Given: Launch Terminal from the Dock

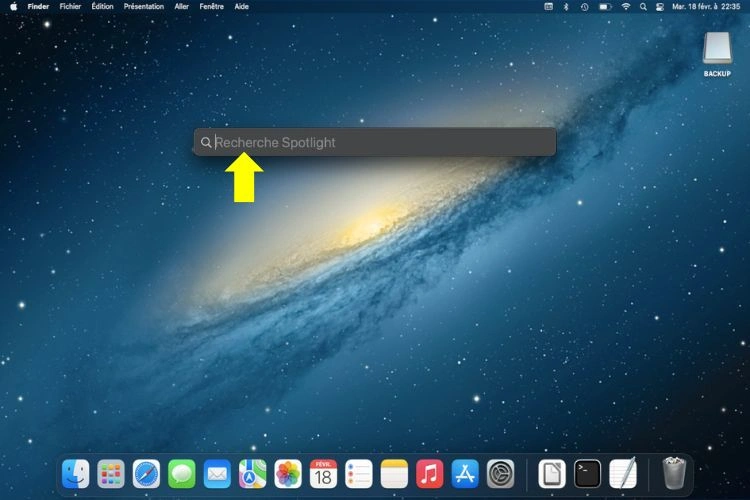Looking at the screenshot, I should click(587, 474).
